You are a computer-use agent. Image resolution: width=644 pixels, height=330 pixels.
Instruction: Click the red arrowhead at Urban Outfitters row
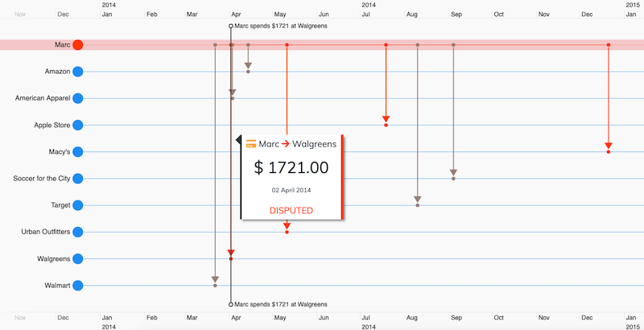(287, 225)
